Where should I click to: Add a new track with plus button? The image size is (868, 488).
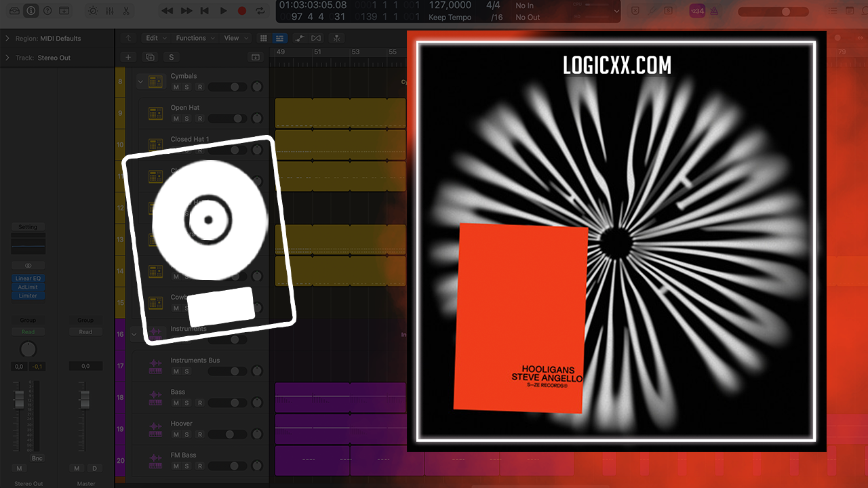(x=128, y=58)
